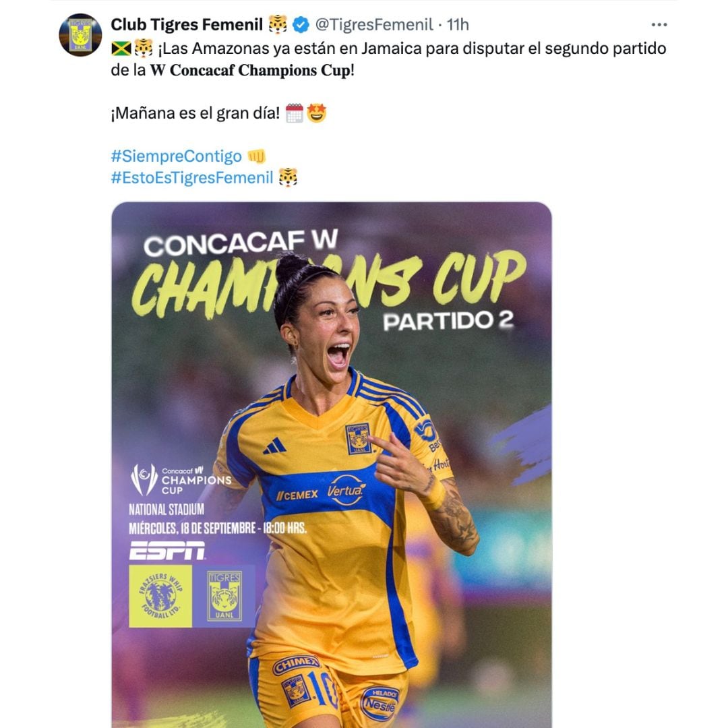Click the W Concacaf Champions Cup bold text
The height and width of the screenshot is (728, 728).
coord(250,70)
